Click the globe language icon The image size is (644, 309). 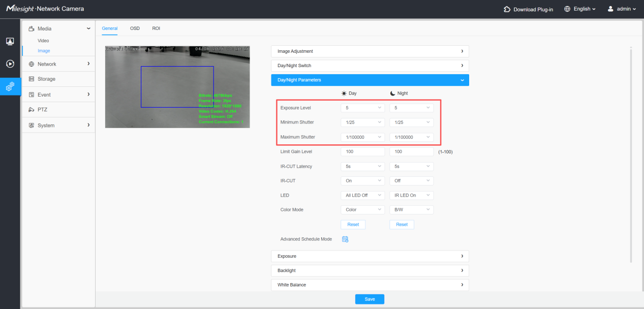(x=567, y=9)
